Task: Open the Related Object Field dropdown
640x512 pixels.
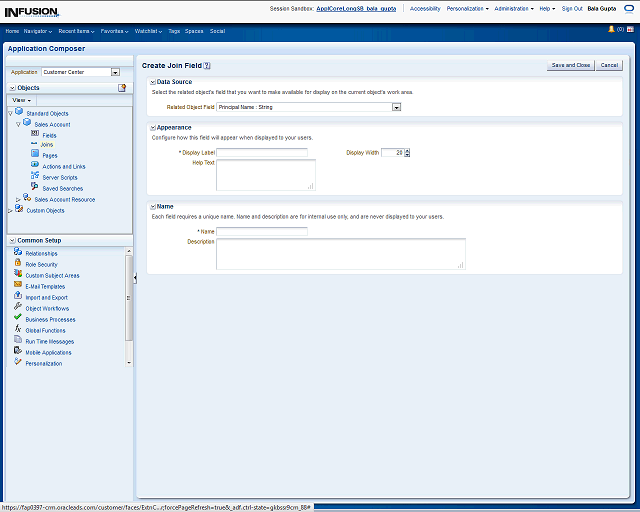Action: click(x=397, y=107)
